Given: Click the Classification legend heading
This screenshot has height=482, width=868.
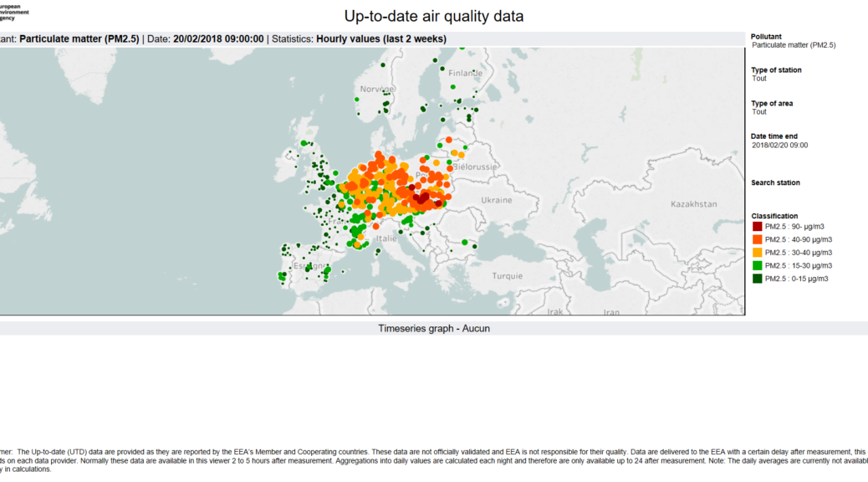Looking at the screenshot, I should coord(774,216).
